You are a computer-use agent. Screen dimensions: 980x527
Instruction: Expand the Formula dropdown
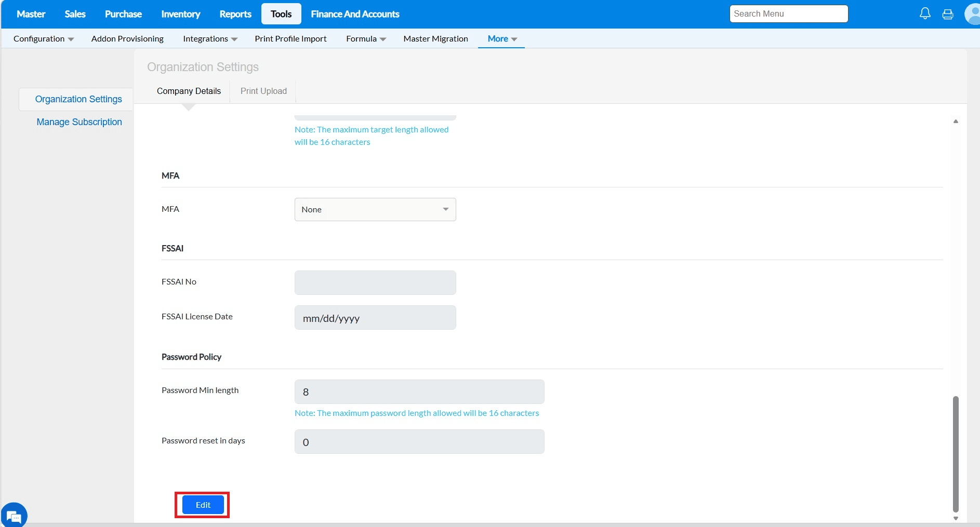(366, 38)
